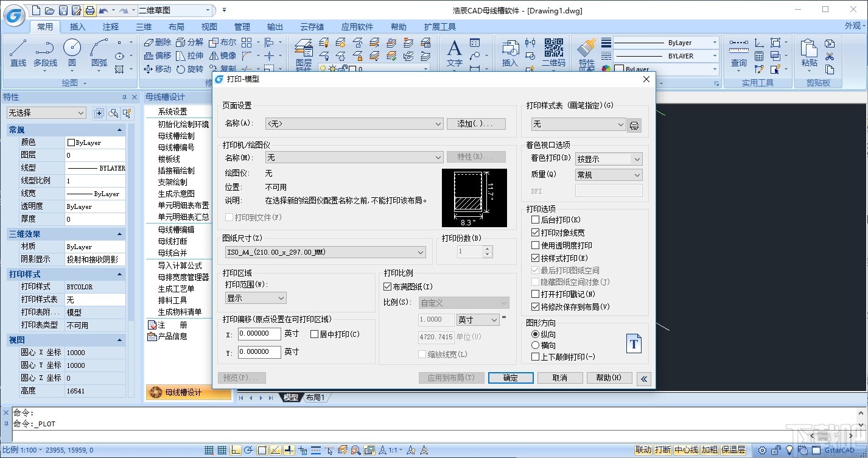Screen dimensions: 868x458
Task: Switch to the View (视图) ribbon tab
Action: [x=209, y=27]
